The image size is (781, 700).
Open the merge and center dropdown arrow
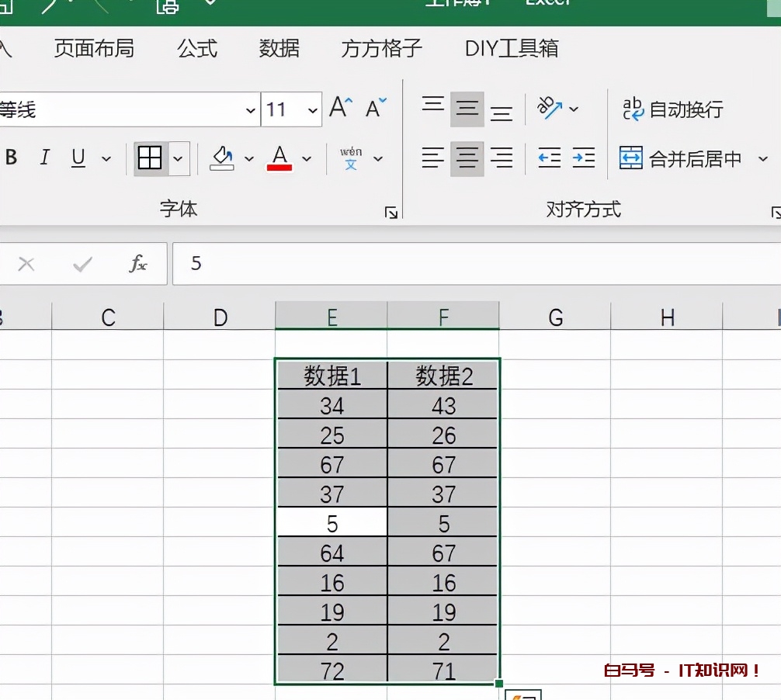point(762,159)
